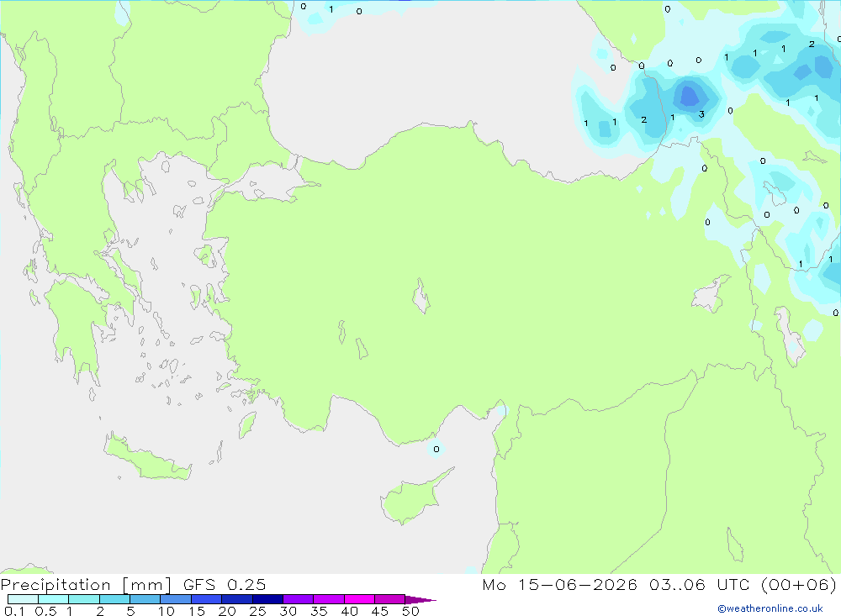Click the '03..06 UTC' time label

pyautogui.click(x=699, y=584)
